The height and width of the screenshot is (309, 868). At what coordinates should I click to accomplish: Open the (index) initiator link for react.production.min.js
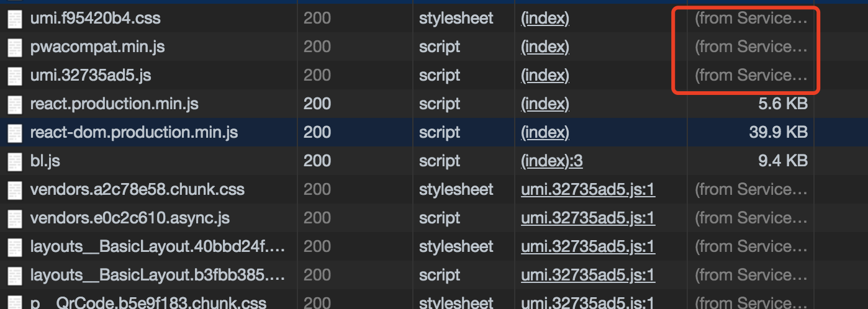point(545,104)
